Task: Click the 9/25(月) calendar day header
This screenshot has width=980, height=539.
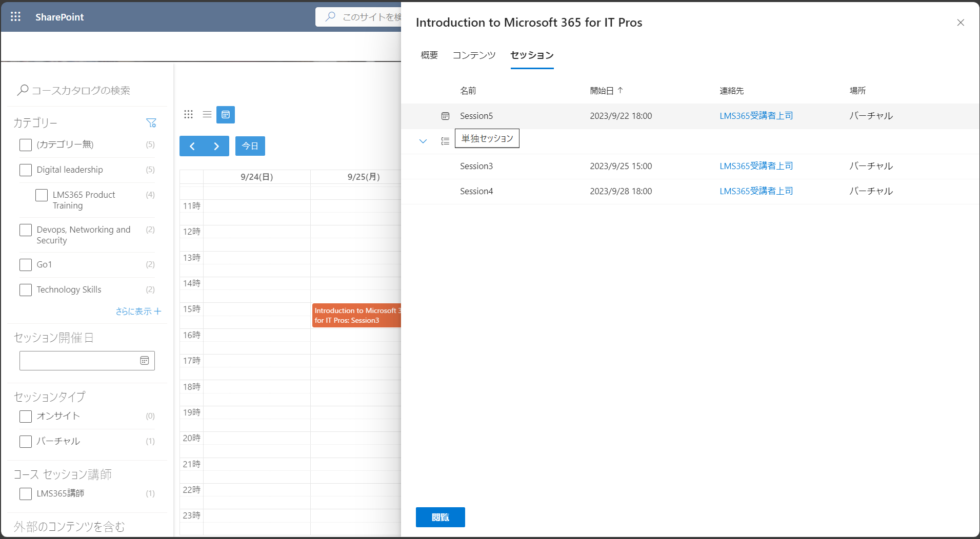Action: coord(364,177)
